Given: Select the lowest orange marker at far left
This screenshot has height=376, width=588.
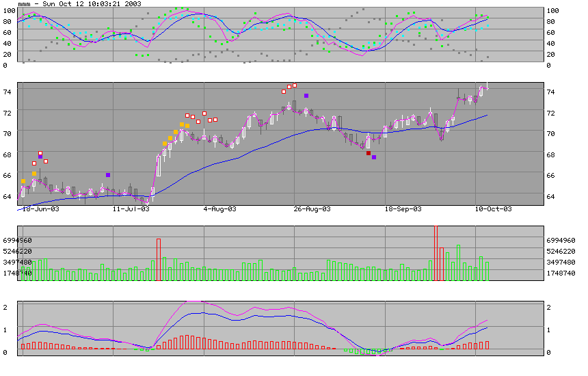Looking at the screenshot, I should (24, 180).
